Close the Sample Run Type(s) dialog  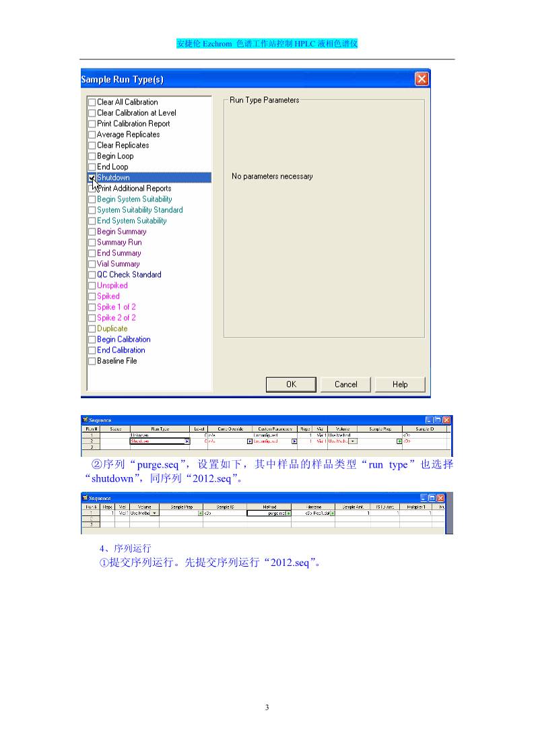tap(422, 80)
